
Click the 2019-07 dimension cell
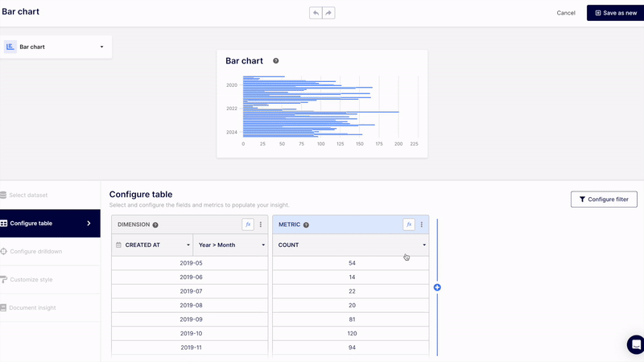coord(190,291)
